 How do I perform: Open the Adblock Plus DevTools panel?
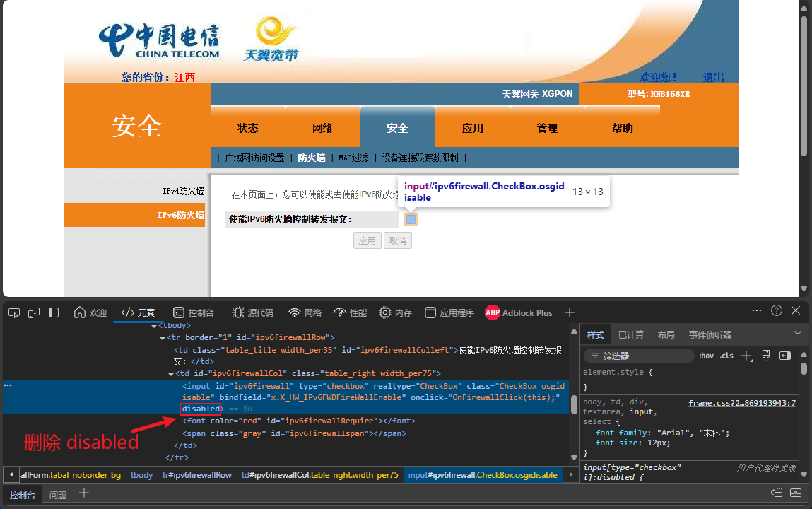[519, 312]
